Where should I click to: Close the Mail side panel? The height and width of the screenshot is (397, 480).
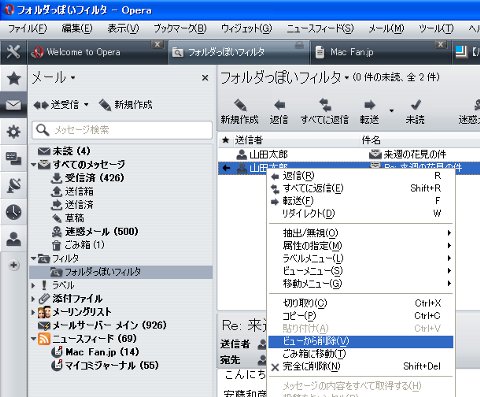coord(205,78)
